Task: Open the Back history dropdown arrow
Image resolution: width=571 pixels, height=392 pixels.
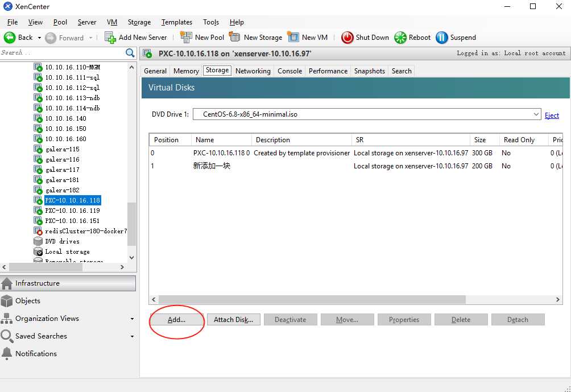Action: (x=39, y=38)
